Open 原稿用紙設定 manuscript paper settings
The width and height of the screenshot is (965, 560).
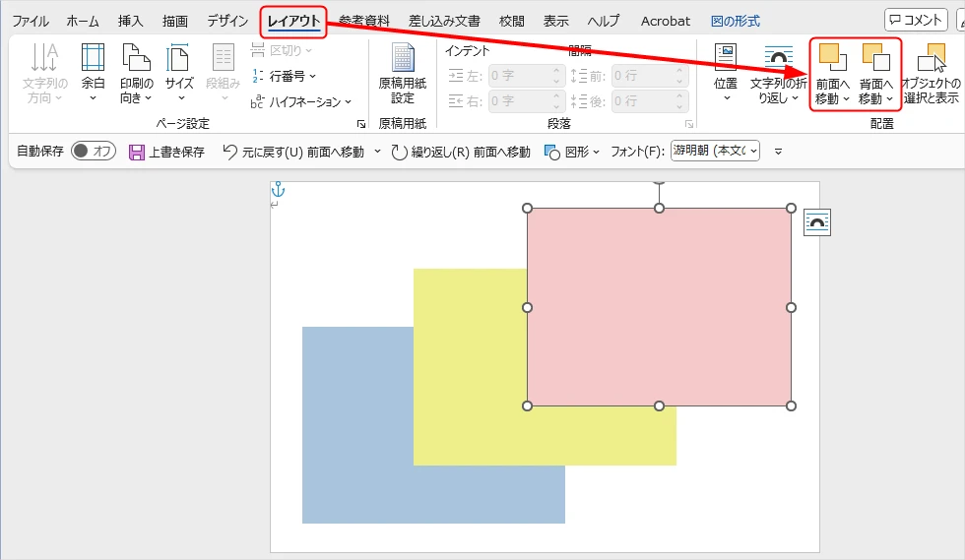point(403,74)
